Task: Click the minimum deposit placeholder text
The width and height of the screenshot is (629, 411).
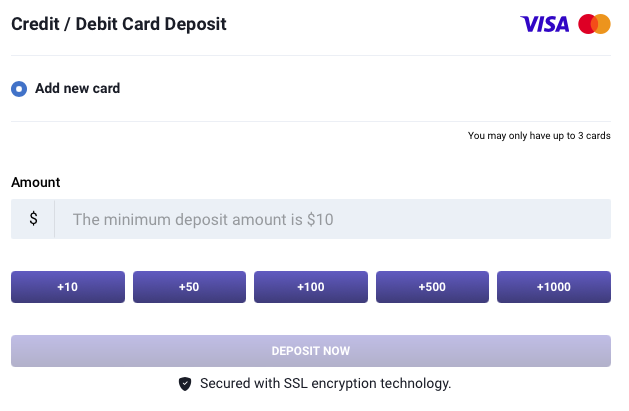Action: coord(203,219)
